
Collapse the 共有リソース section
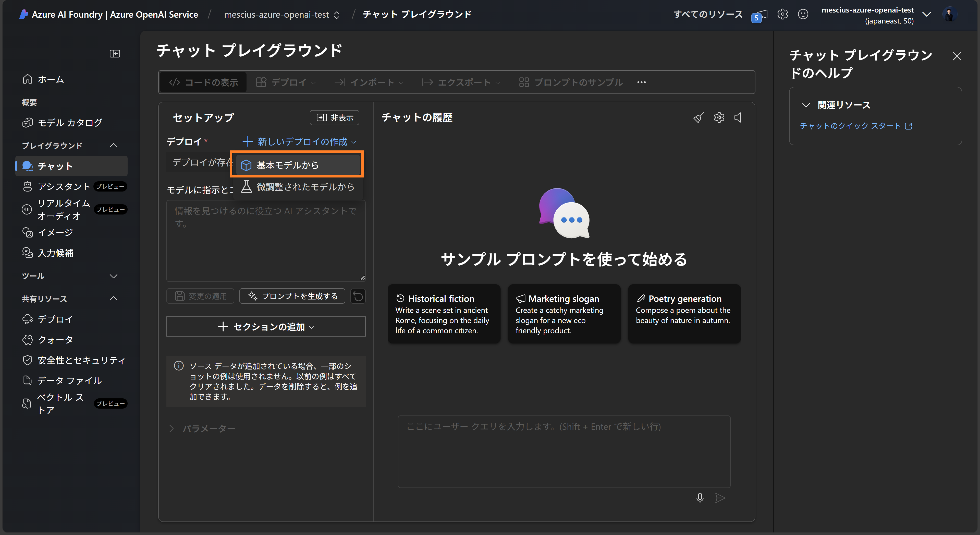[113, 299]
